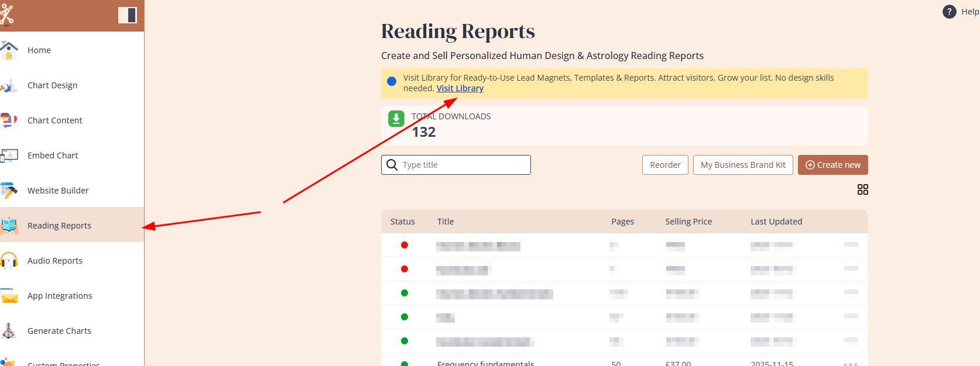The image size is (980, 366).
Task: Open Chart Content from the sidebar
Action: tap(54, 120)
